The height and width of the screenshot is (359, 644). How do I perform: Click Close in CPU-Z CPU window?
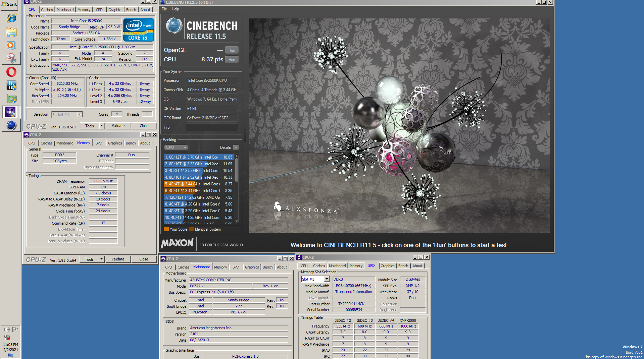[x=144, y=126]
